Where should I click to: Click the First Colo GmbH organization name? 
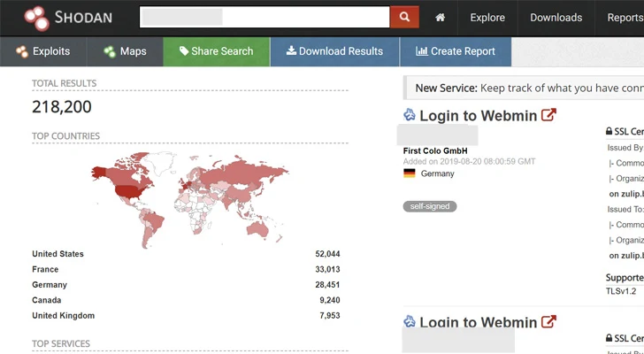point(435,151)
